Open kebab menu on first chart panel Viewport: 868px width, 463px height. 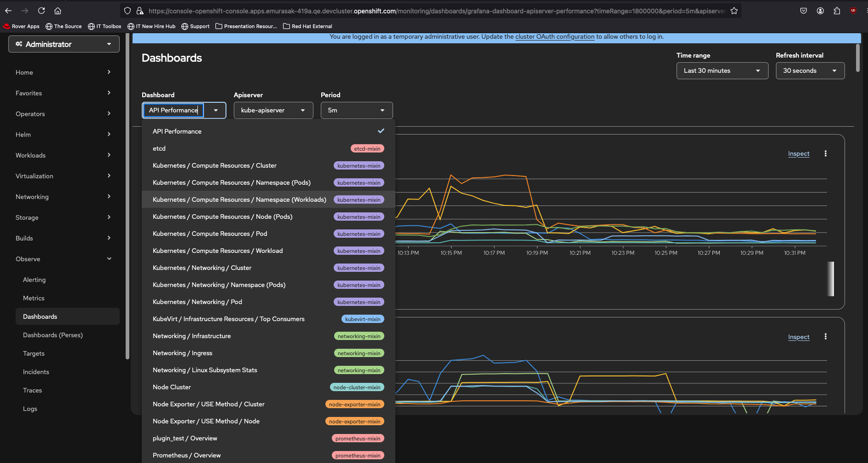click(x=826, y=153)
